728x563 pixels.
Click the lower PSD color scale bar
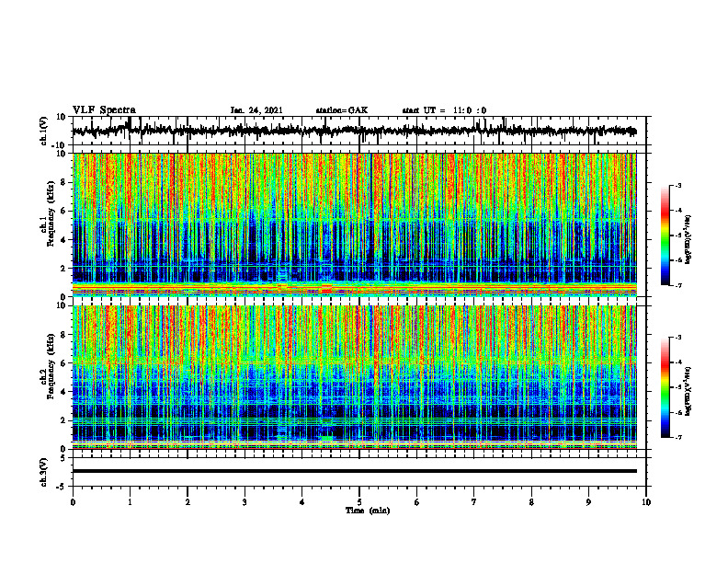click(665, 387)
